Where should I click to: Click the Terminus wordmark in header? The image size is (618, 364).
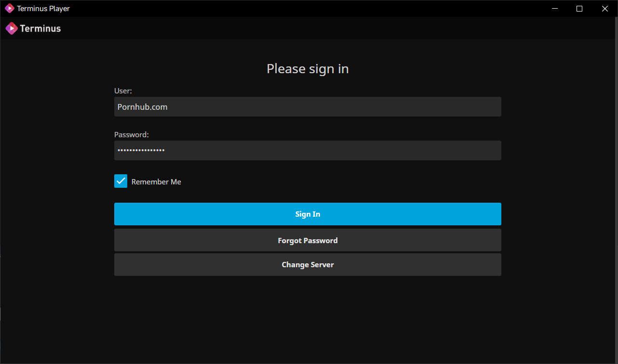coord(40,28)
